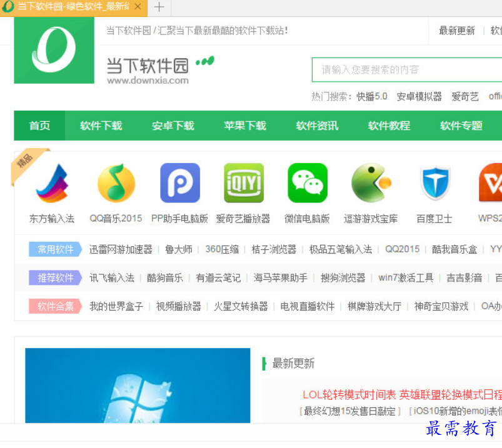Open the 软件下载 navigation item
This screenshot has height=448, width=502.
point(101,126)
